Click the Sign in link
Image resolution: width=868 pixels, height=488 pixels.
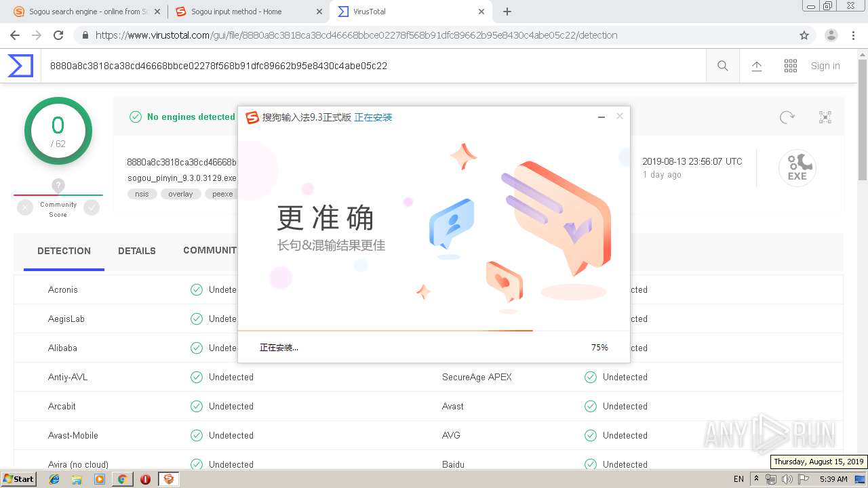pos(825,66)
